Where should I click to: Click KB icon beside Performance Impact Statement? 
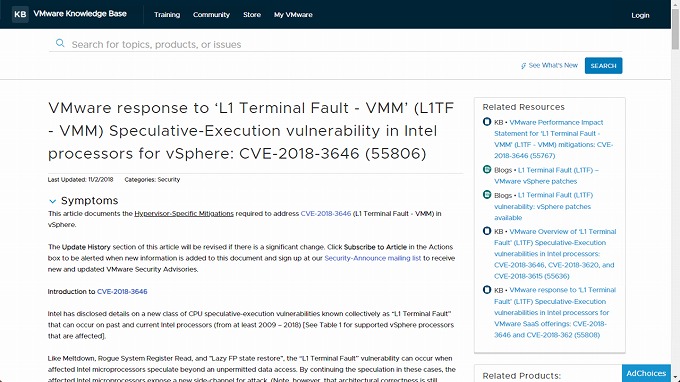(x=487, y=122)
